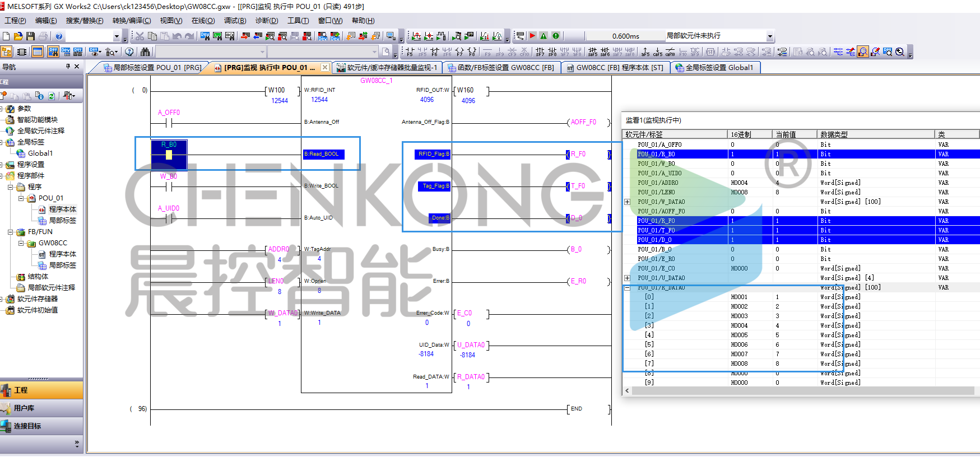The height and width of the screenshot is (457, 980).
Task: Pin the navigation panel with pushpin icon
Action: 68,67
